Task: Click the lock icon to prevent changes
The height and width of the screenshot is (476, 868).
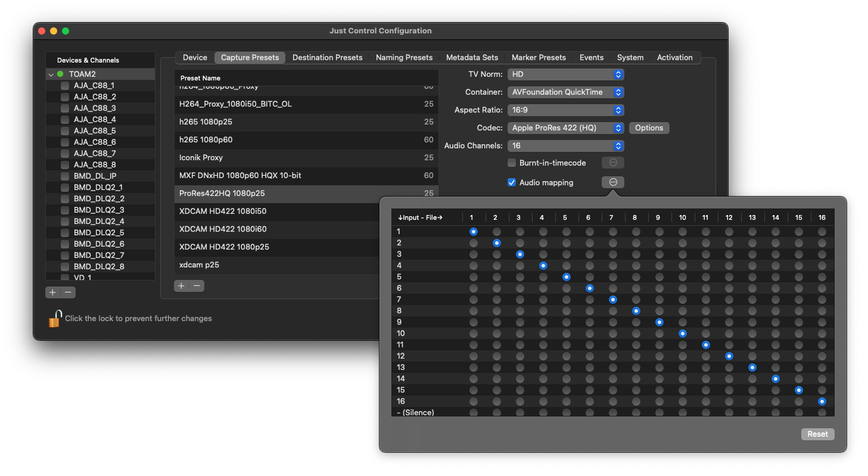Action: (55, 318)
